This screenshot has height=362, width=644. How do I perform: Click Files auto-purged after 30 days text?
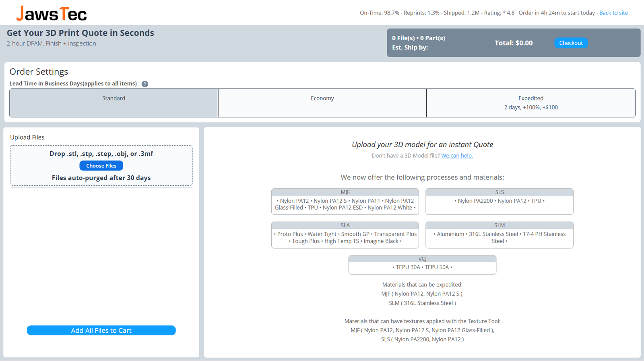[x=101, y=178]
